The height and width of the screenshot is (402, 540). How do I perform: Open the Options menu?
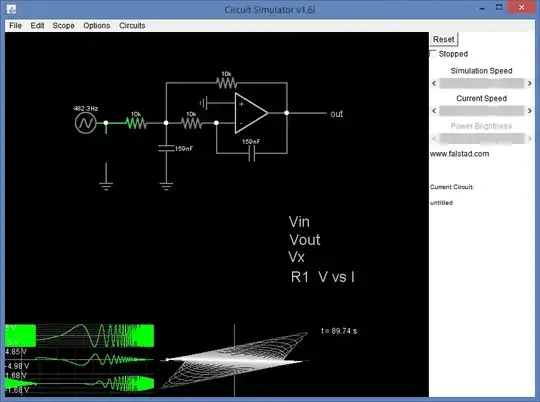tap(96, 25)
